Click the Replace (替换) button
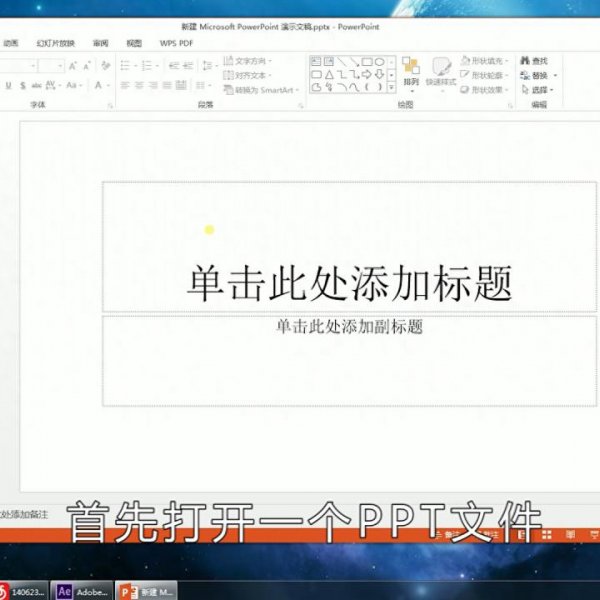This screenshot has width=600, height=600. [x=538, y=75]
